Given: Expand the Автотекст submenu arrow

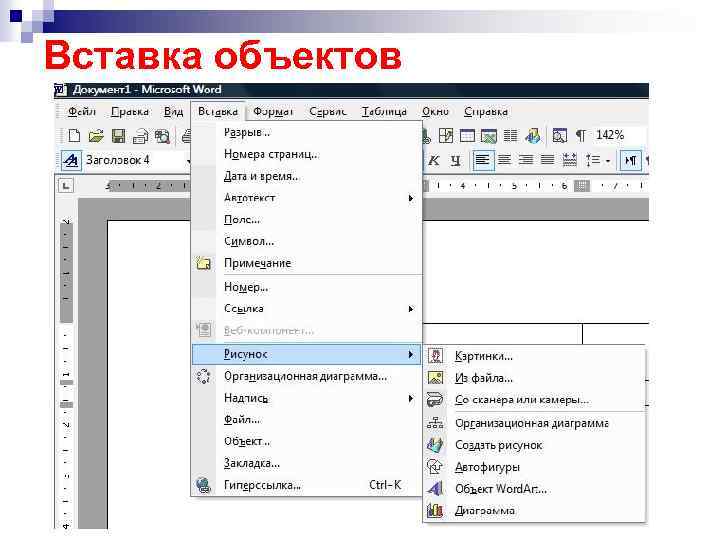Looking at the screenshot, I should [411, 198].
